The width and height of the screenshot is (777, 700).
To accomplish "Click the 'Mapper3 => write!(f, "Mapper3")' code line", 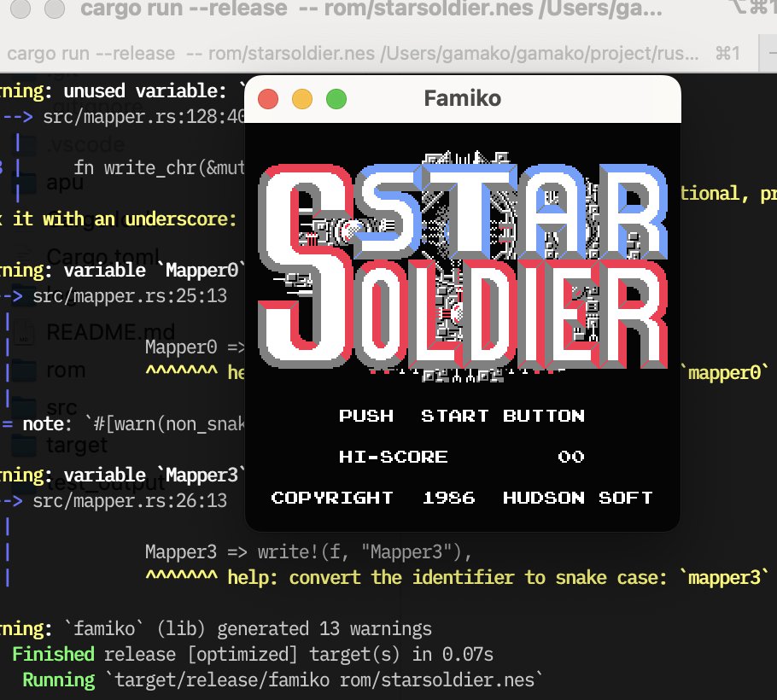I will point(308,551).
